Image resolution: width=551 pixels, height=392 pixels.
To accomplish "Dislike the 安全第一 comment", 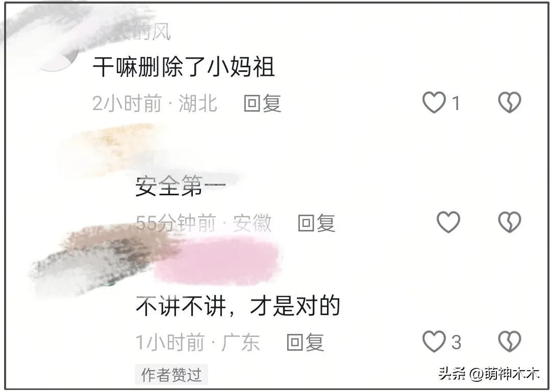I will tap(510, 222).
